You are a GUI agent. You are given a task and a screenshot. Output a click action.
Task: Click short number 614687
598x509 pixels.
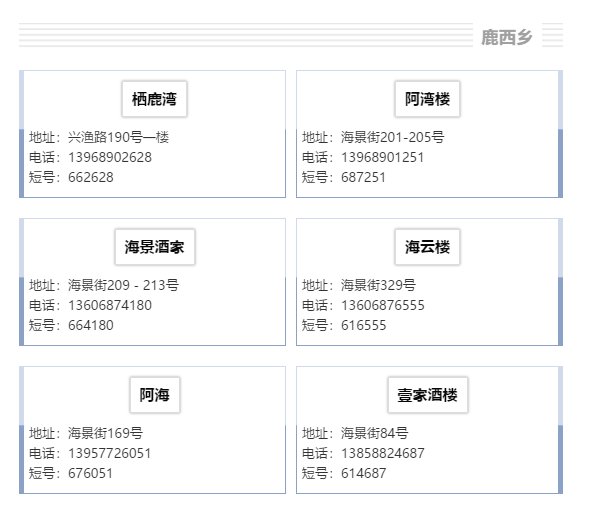coord(363,474)
